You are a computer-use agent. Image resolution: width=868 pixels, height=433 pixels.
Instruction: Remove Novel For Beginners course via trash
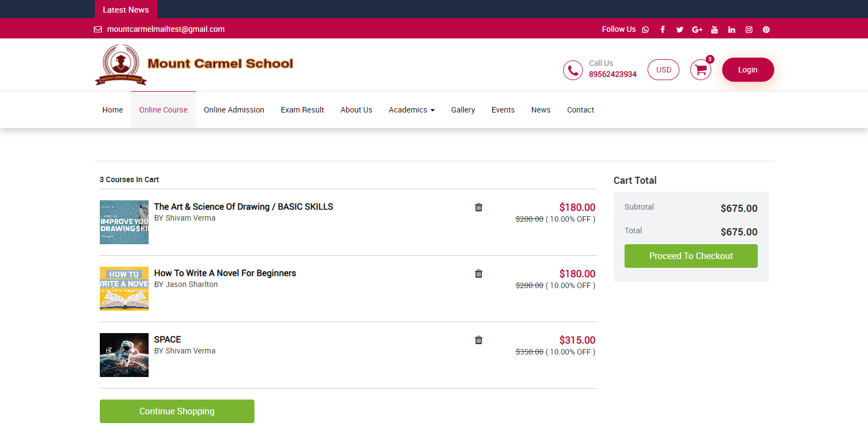(478, 274)
